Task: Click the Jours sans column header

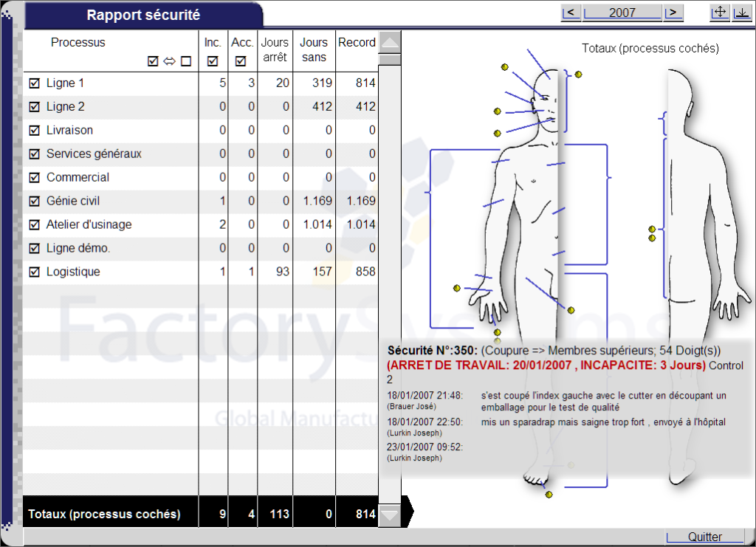Action: click(x=314, y=49)
